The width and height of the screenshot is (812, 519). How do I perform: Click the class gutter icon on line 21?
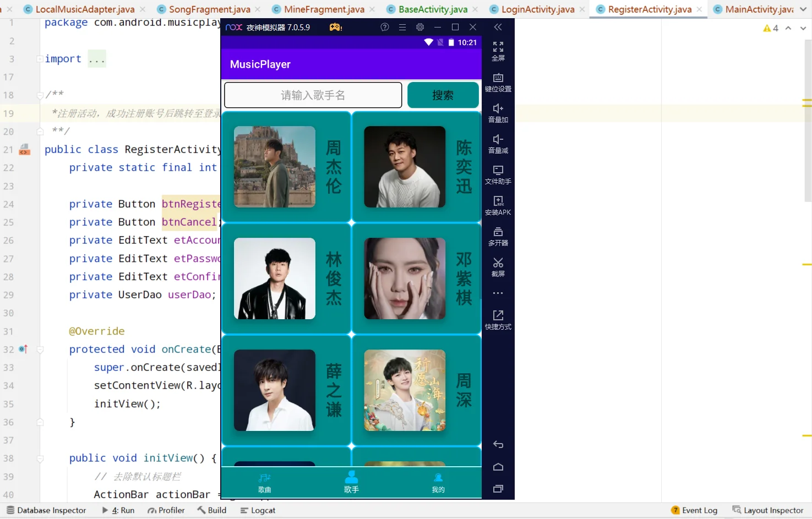pos(24,149)
